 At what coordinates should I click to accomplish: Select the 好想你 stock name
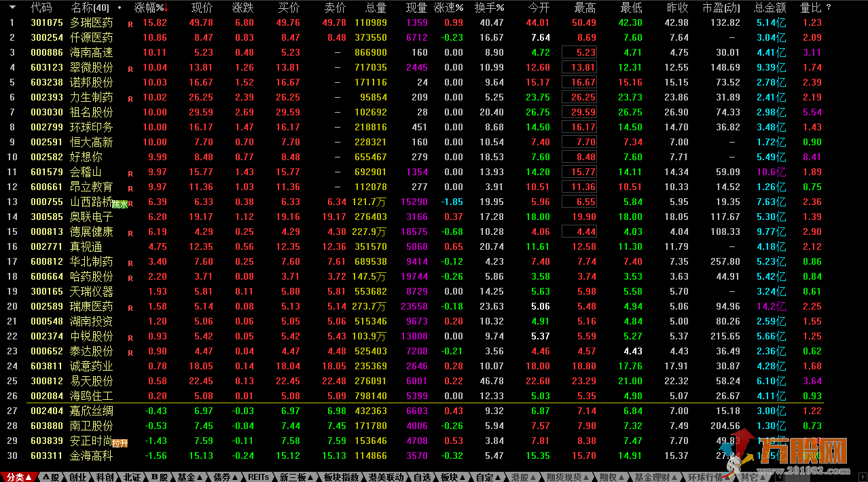tap(86, 157)
